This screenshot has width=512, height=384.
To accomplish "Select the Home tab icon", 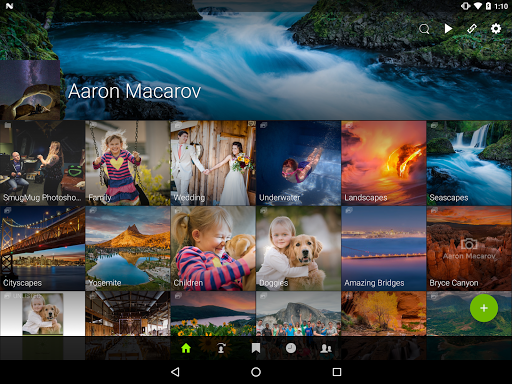I will click(x=186, y=348).
